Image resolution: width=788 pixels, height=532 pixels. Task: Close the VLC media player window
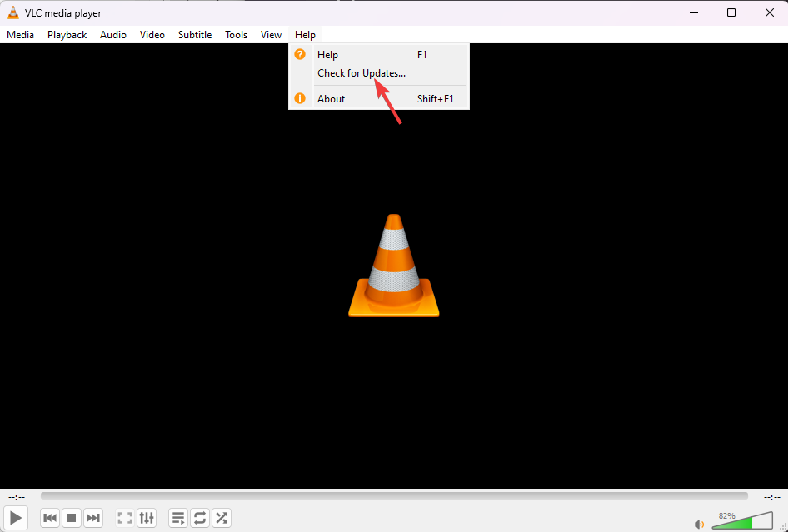(770, 13)
